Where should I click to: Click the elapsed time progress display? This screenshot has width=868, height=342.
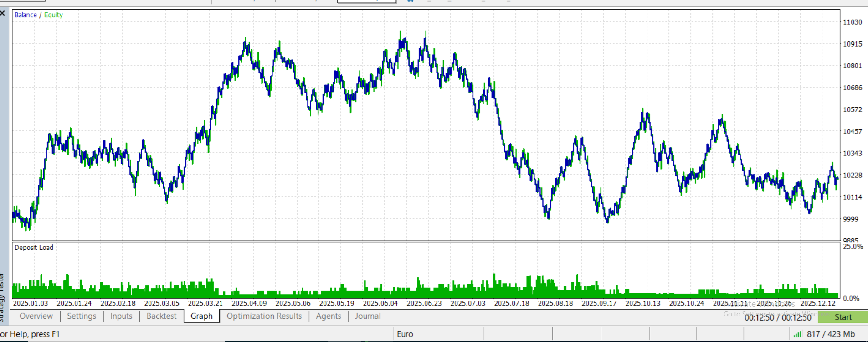pos(778,317)
